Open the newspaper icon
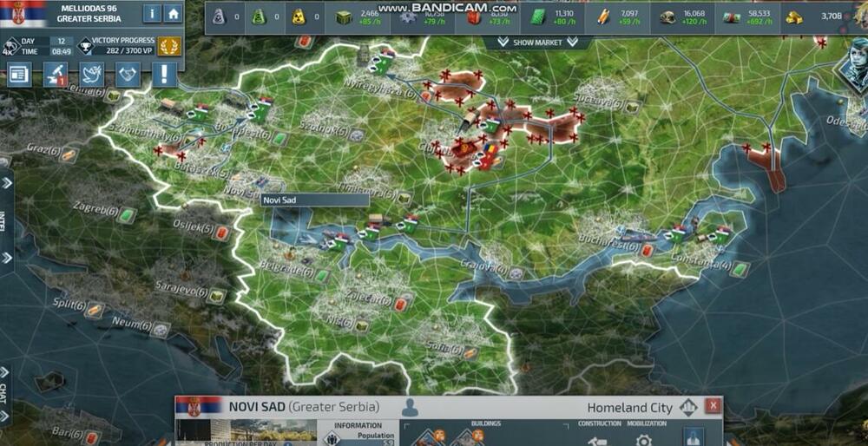868x446 pixels. [19, 75]
